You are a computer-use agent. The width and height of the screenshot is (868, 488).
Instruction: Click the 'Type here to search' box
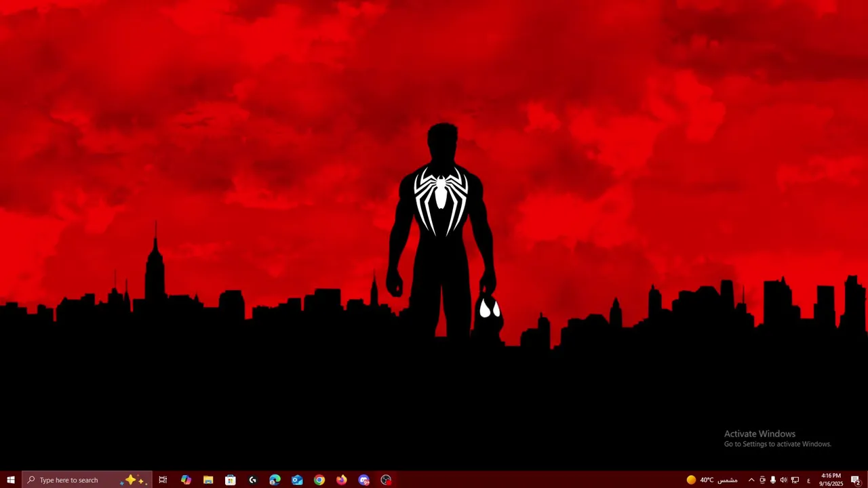87,480
